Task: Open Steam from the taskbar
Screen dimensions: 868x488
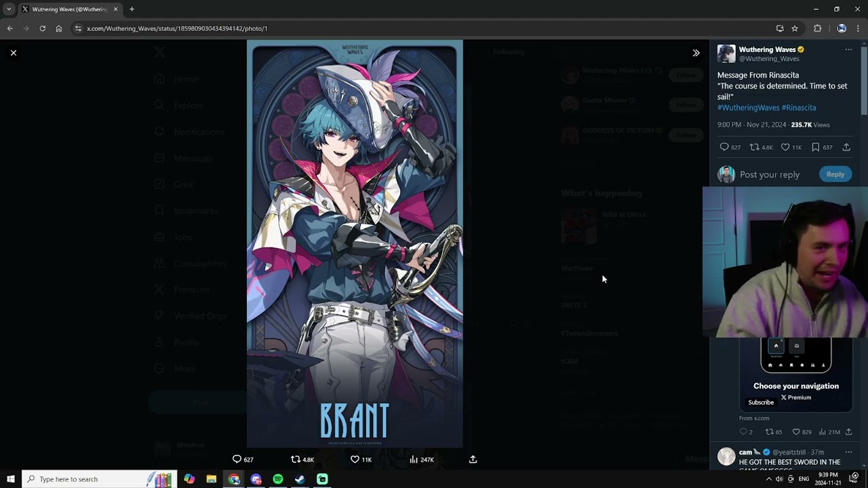Action: [x=300, y=479]
